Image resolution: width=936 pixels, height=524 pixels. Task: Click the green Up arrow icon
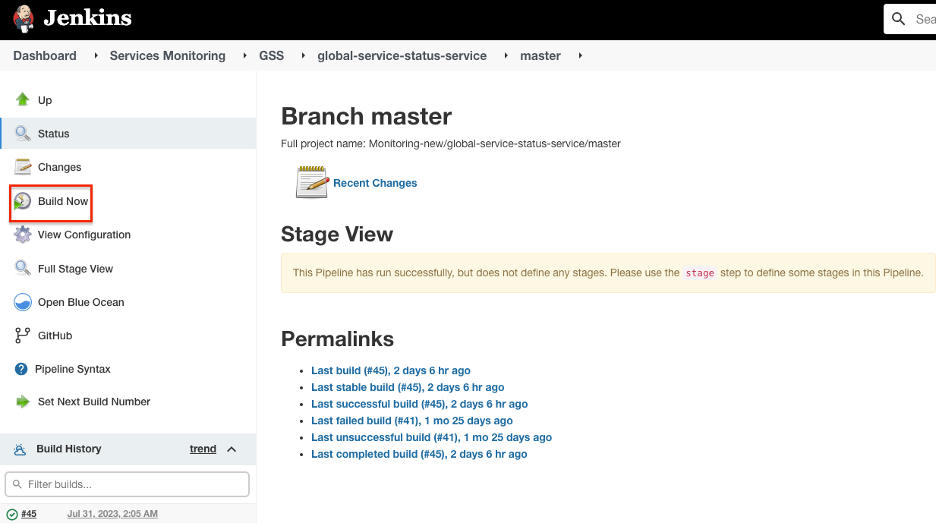[x=23, y=99]
